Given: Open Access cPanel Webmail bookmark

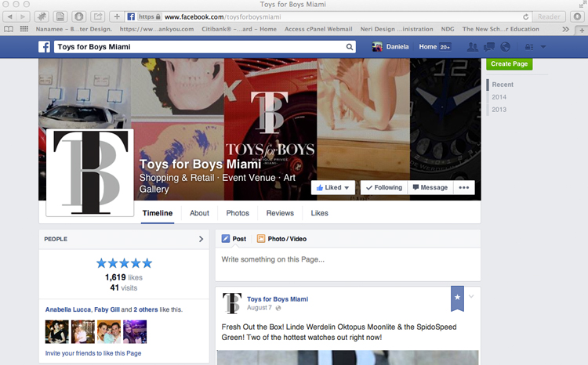Looking at the screenshot, I should pyautogui.click(x=318, y=29).
